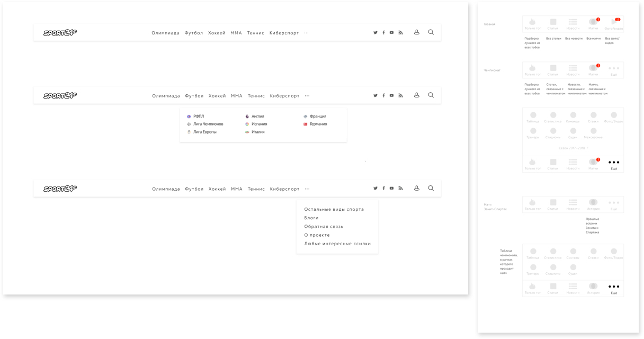Click the Twitter icon in the top header

coord(375,33)
